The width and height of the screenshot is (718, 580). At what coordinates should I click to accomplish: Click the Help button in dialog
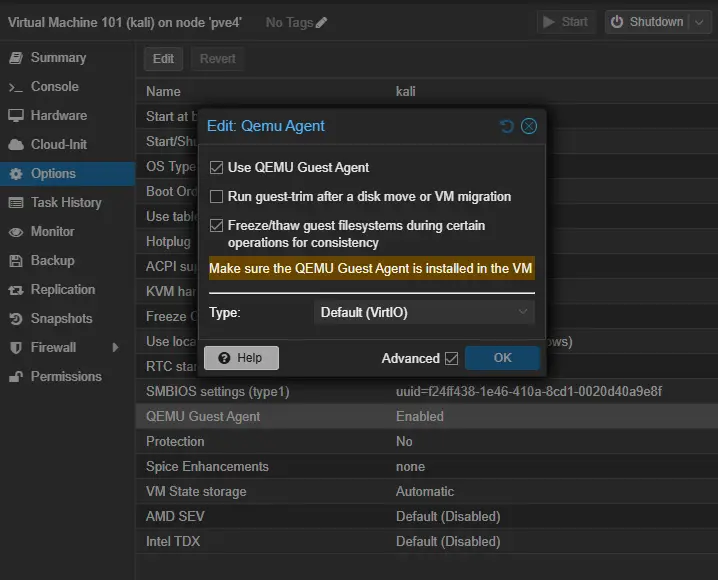tap(241, 358)
